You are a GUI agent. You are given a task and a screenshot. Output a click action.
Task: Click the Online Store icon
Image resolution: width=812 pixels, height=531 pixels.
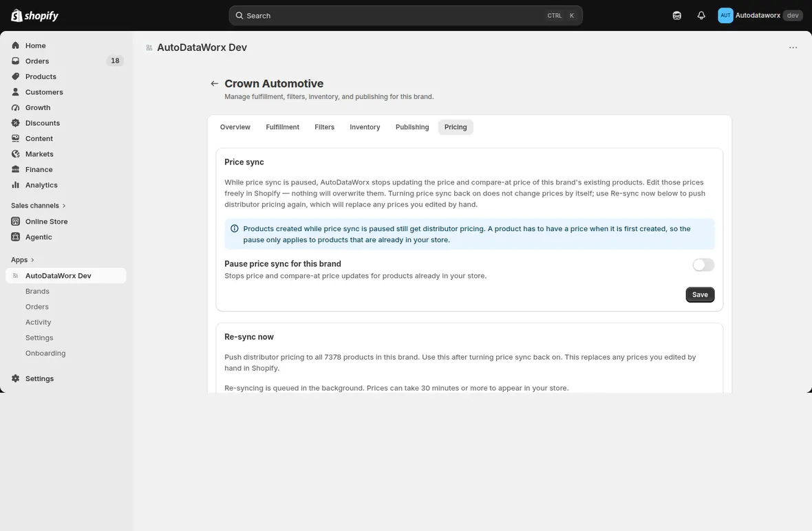pos(16,221)
